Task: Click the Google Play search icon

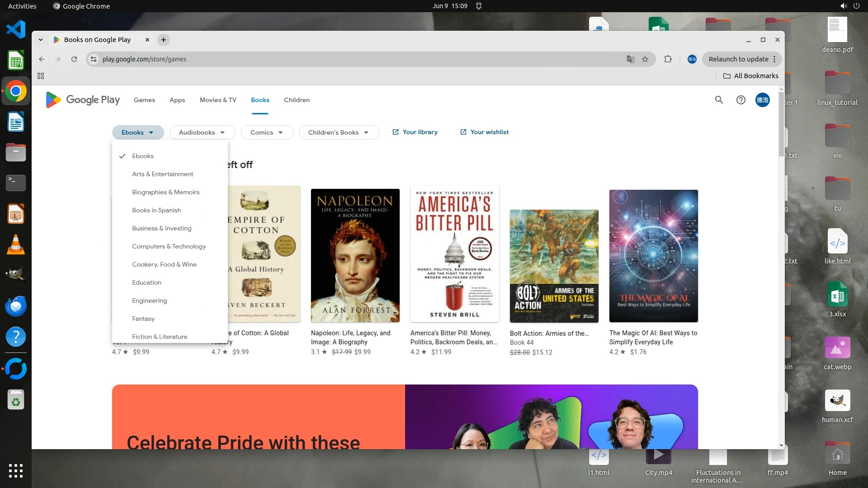Action: pyautogui.click(x=719, y=100)
